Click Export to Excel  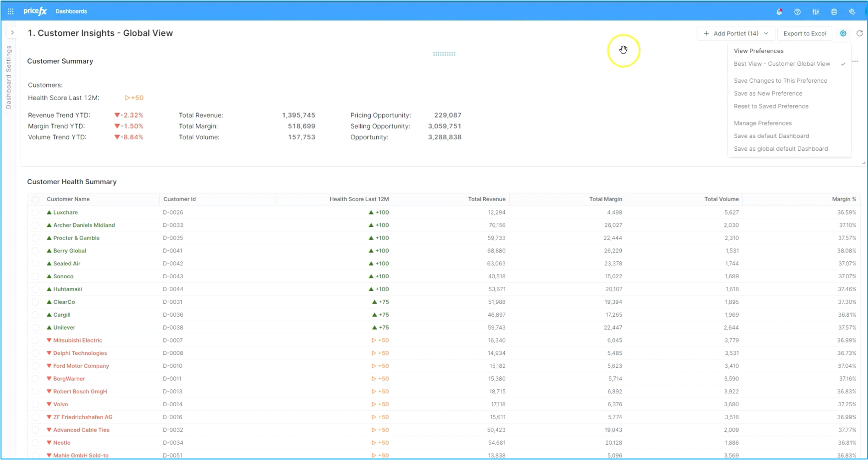[805, 33]
